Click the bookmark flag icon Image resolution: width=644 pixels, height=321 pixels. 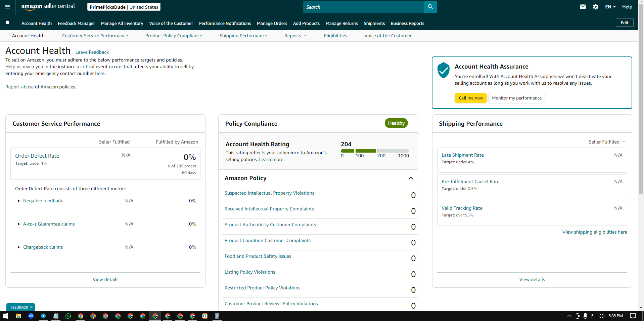pos(7,23)
